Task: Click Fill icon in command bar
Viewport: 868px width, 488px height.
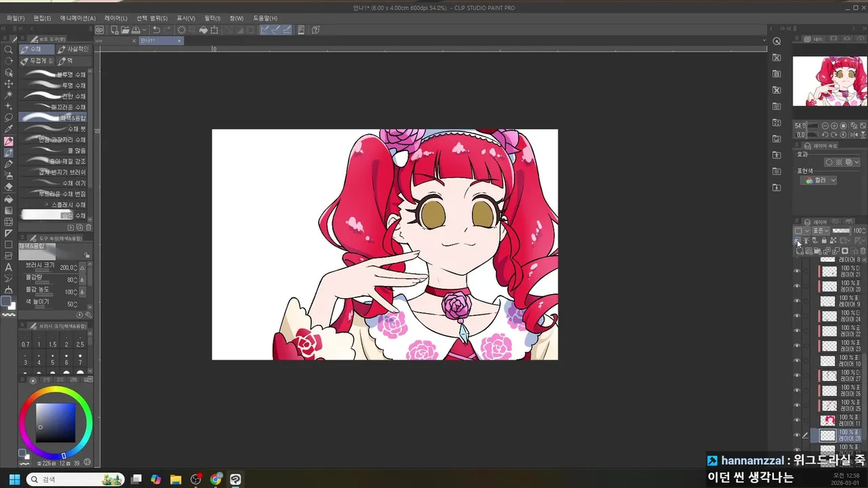Action: (203, 30)
